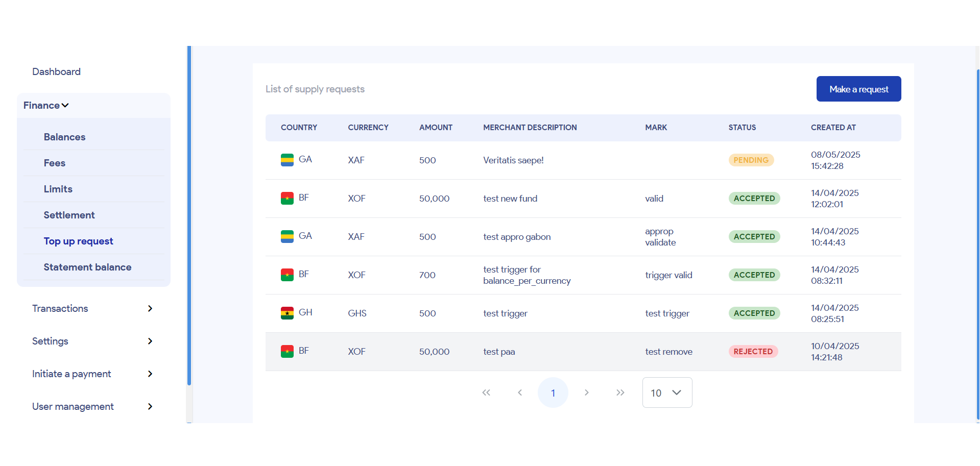Click the Burkina Faso flag for test new fund
Screen dimensions: 980x466
(x=287, y=199)
